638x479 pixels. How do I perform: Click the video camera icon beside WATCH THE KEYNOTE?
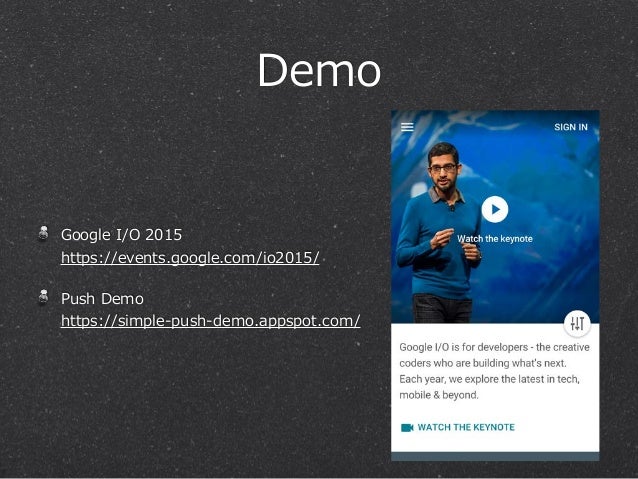407,427
